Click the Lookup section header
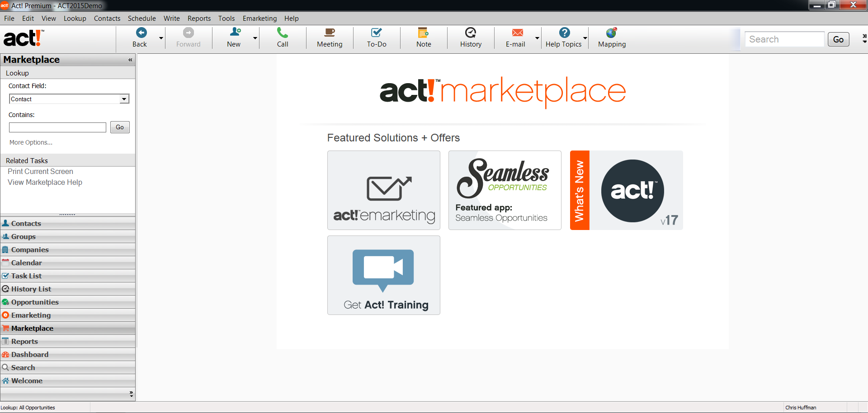This screenshot has height=413, width=868. tap(68, 73)
